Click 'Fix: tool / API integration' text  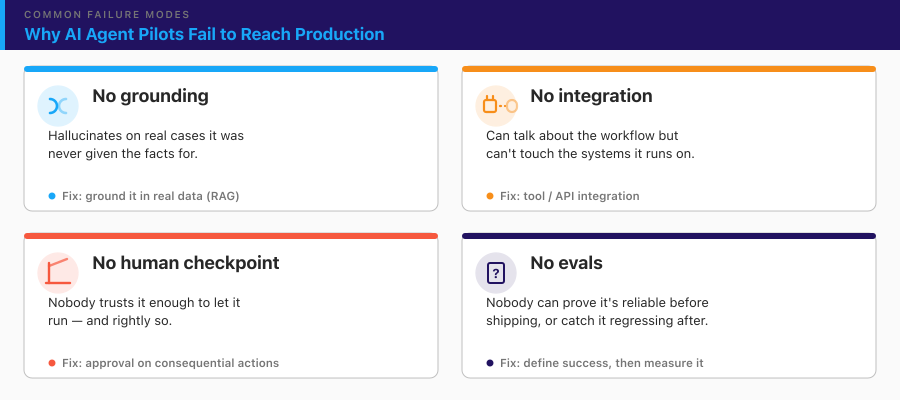point(569,196)
